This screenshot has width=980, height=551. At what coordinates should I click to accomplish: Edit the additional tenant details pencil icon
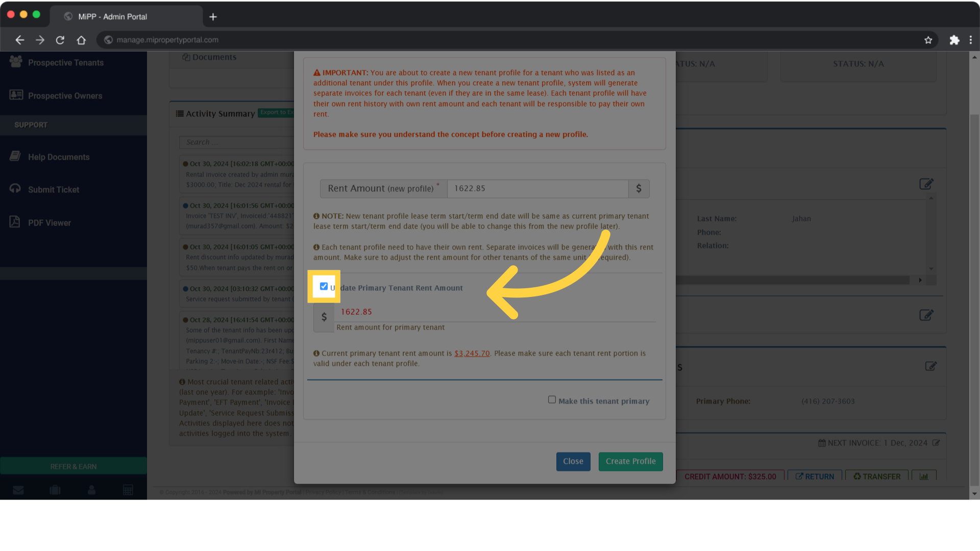pos(926,184)
